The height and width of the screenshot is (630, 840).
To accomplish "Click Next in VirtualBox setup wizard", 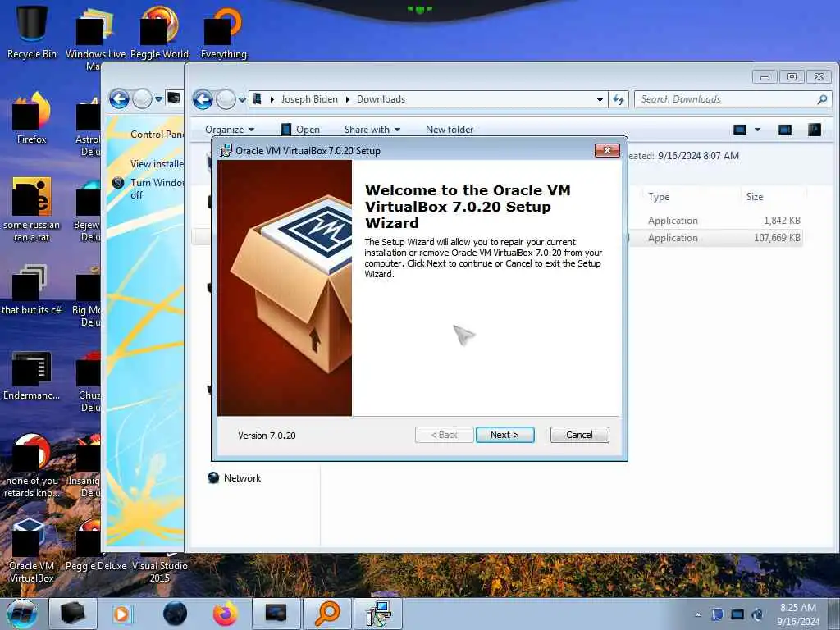I will tap(504, 435).
